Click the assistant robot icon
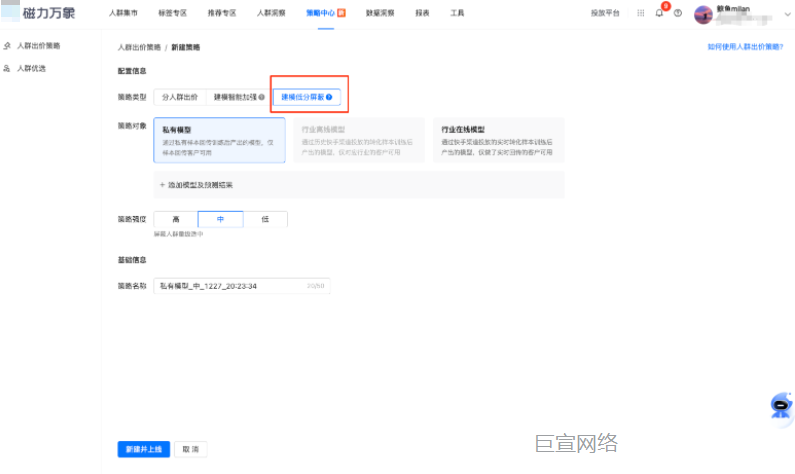795x474 pixels. pyautogui.click(x=781, y=406)
